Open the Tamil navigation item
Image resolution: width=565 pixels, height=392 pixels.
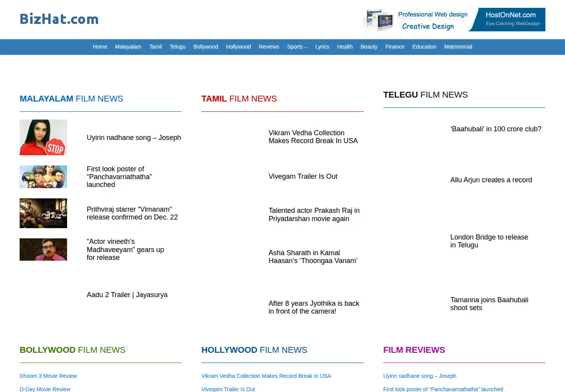(x=155, y=47)
